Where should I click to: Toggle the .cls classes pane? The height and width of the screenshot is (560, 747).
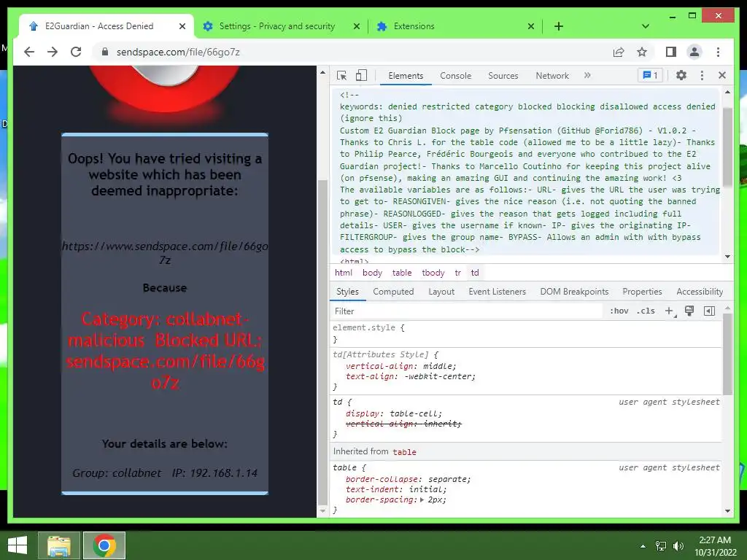[646, 311]
